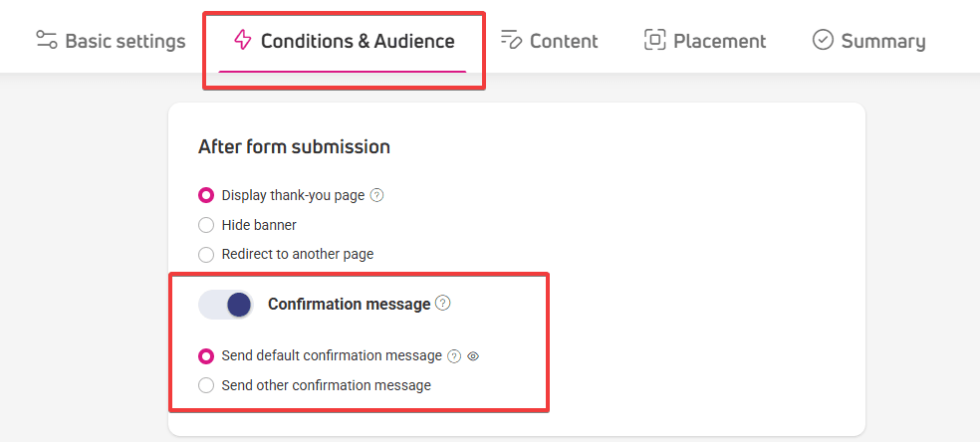This screenshot has height=442, width=980.
Task: Click help icon next to default confirmation message
Action: click(x=454, y=356)
